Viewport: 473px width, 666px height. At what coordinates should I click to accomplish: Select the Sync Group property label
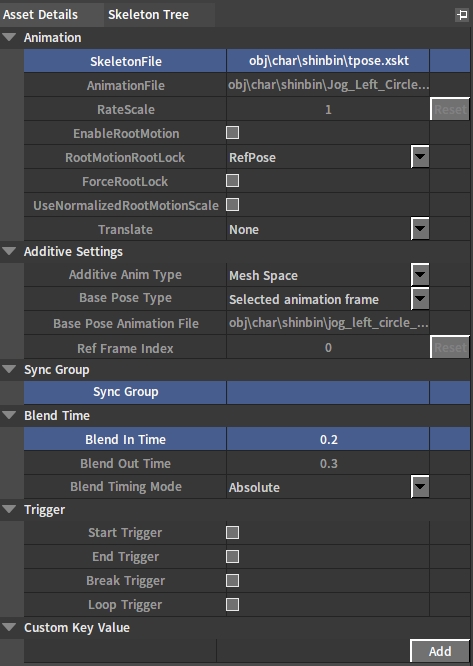pos(126,392)
